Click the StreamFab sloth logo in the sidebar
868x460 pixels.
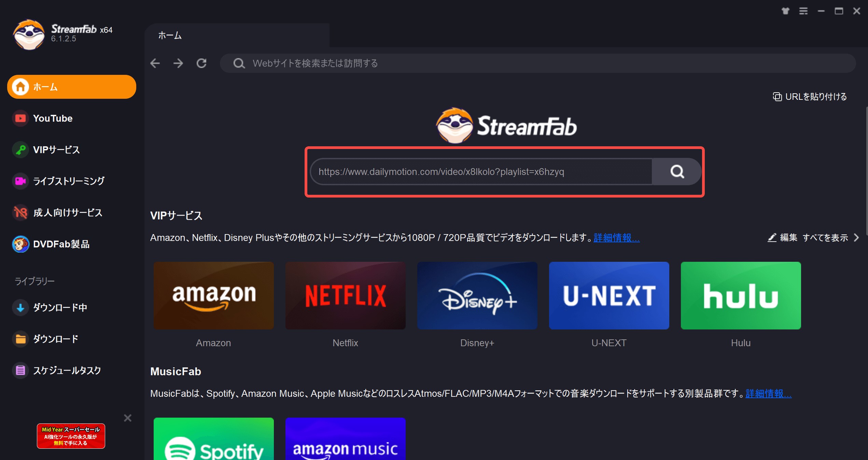(29, 35)
